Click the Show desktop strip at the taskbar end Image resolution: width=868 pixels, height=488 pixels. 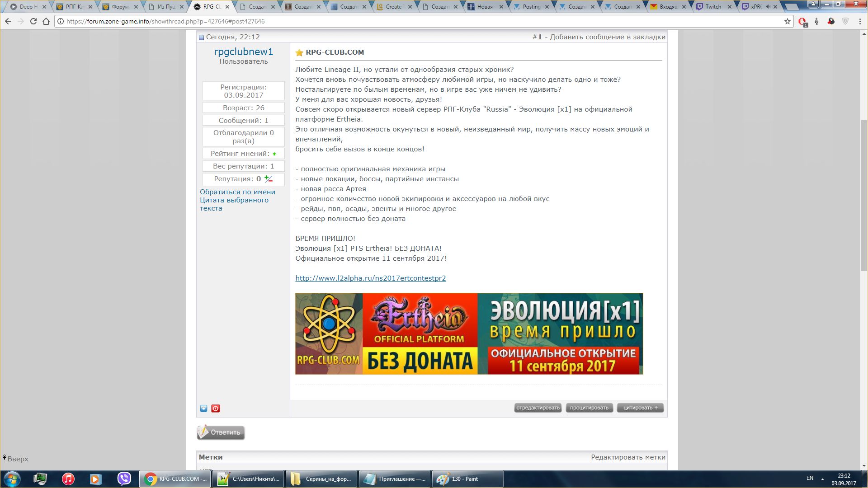tap(864, 479)
